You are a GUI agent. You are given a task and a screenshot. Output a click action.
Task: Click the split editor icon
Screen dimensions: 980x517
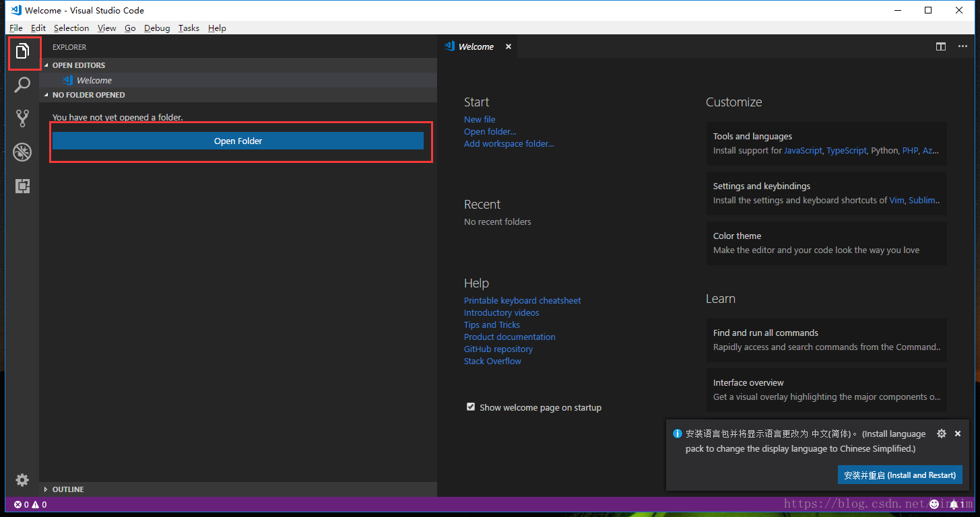pyautogui.click(x=941, y=46)
